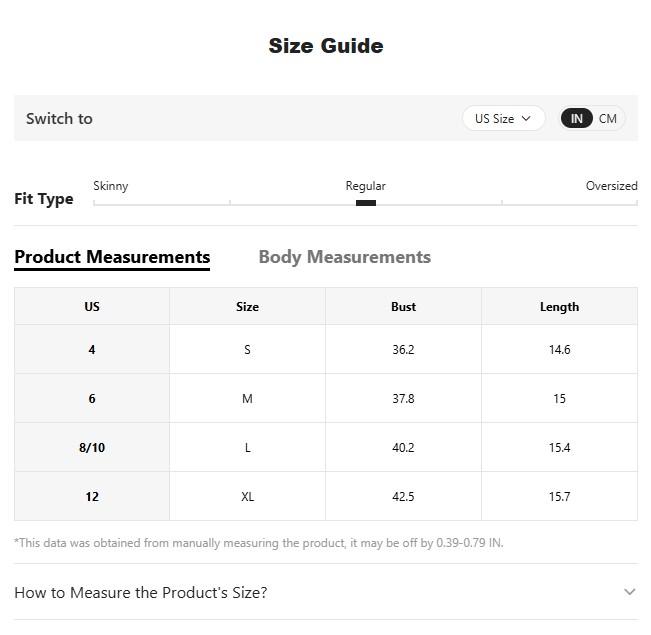Click the Oversized fit type label

point(611,186)
